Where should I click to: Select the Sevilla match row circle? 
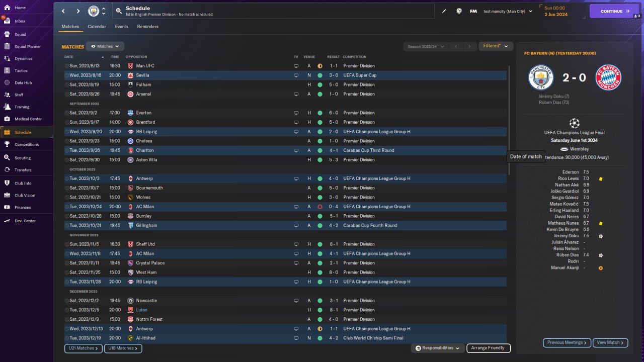pyautogui.click(x=67, y=75)
